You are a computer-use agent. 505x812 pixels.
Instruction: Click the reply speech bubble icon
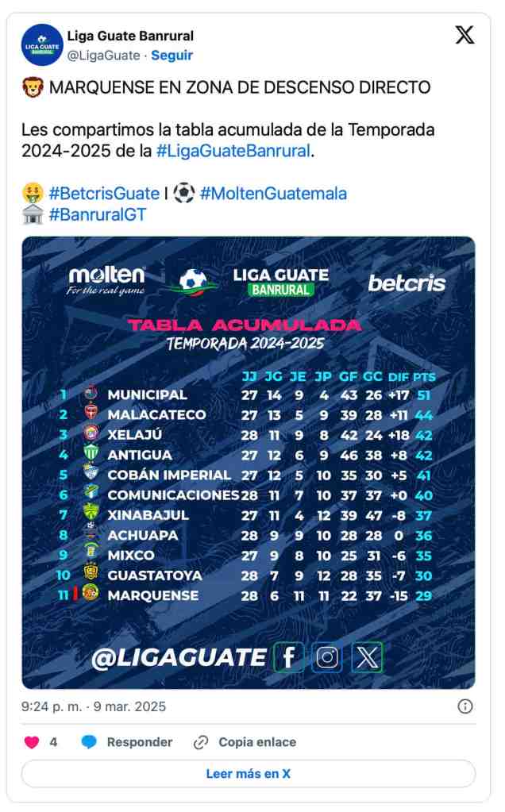[90, 742]
